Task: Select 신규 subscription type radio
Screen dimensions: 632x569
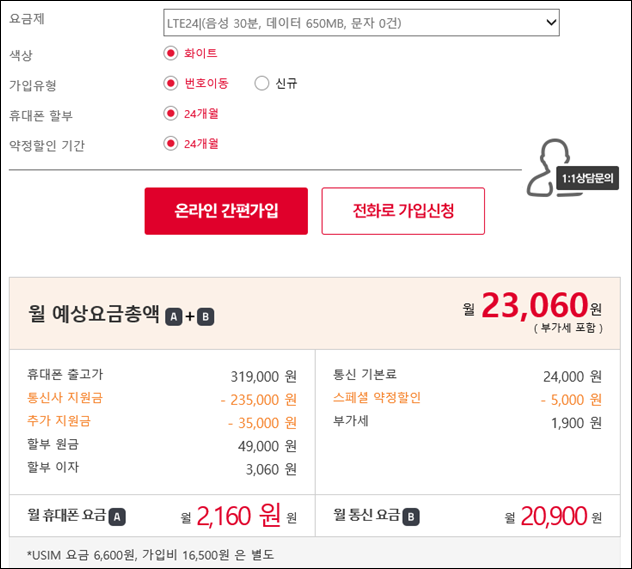Action: point(262,83)
